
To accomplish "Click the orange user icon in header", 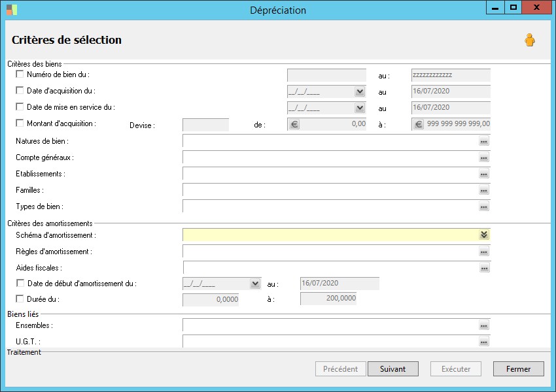I will coord(529,41).
